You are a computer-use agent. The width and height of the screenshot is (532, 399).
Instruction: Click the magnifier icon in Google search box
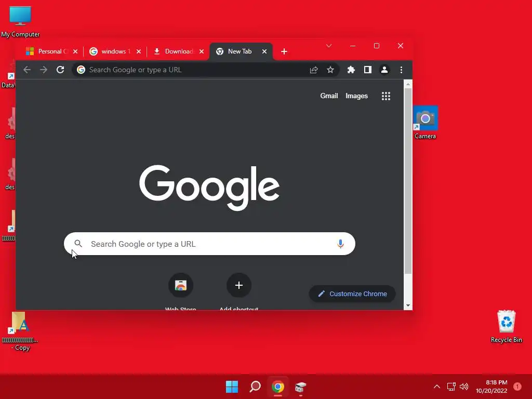(78, 244)
